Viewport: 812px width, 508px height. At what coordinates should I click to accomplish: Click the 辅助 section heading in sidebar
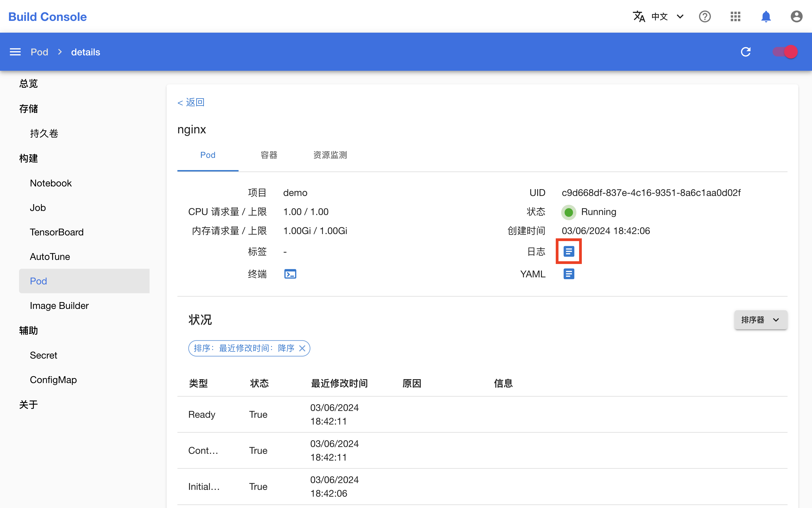pos(28,331)
